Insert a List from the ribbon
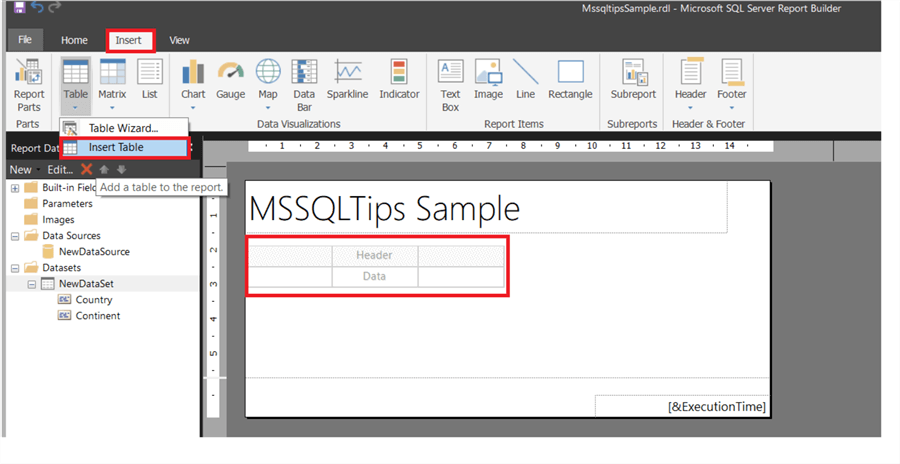This screenshot has width=900, height=464. [150, 79]
